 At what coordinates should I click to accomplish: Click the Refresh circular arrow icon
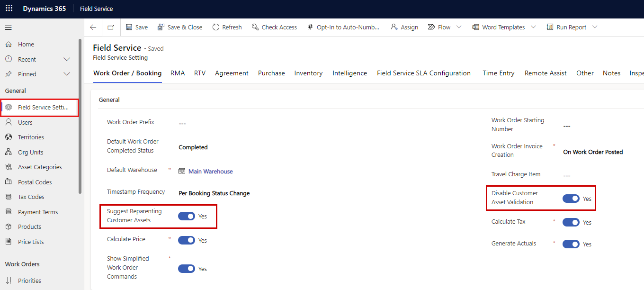[x=216, y=27]
